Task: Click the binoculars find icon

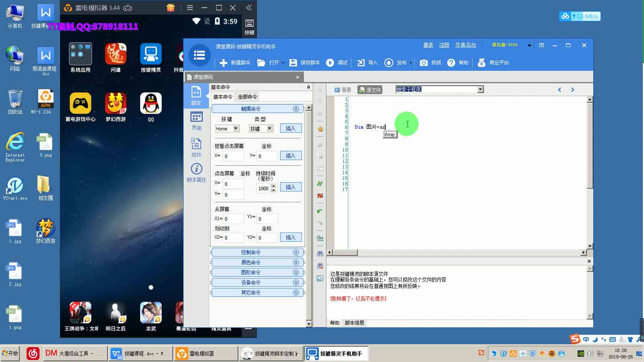Action: click(320, 253)
